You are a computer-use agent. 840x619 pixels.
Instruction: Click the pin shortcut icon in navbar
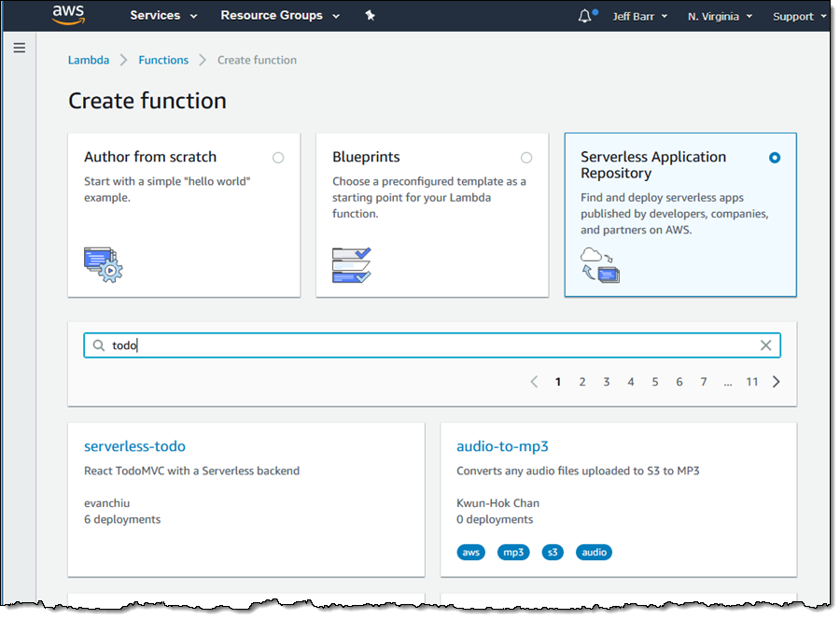370,16
